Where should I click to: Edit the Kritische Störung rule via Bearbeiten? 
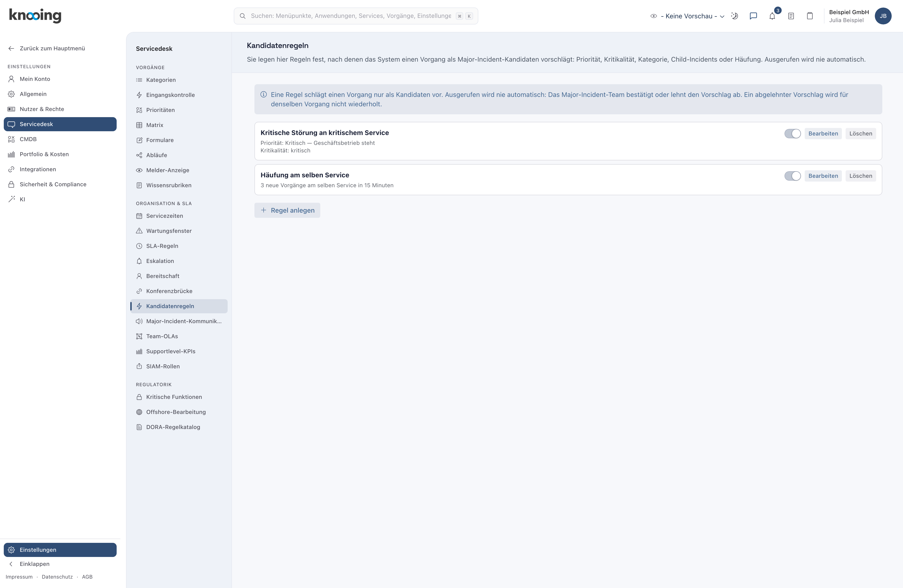[823, 134]
